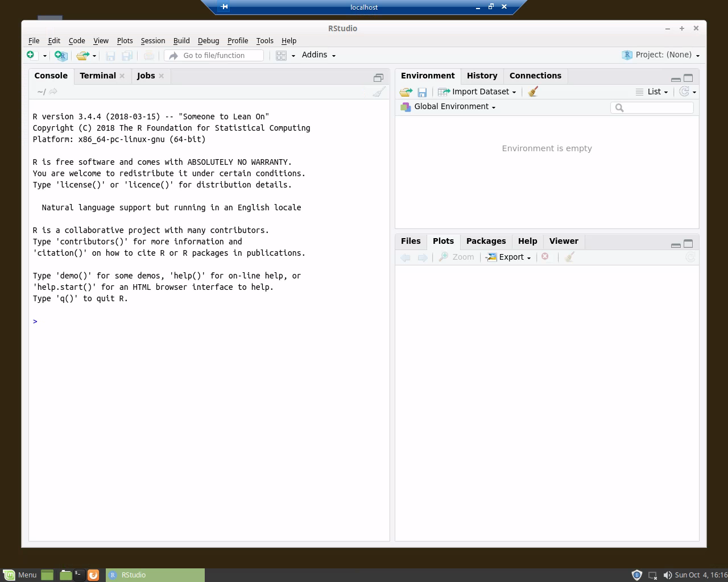This screenshot has height=582, width=728.
Task: Create a new R project icon
Action: pyautogui.click(x=61, y=55)
